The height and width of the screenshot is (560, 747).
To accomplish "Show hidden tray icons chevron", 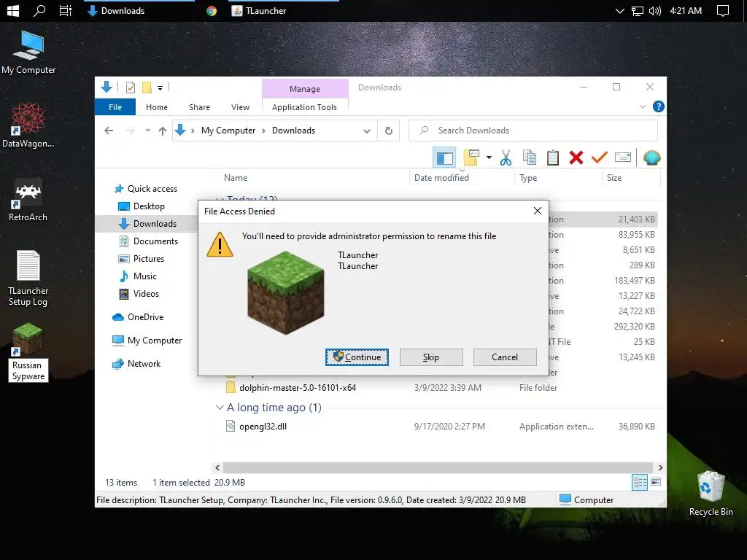I will tap(619, 10).
